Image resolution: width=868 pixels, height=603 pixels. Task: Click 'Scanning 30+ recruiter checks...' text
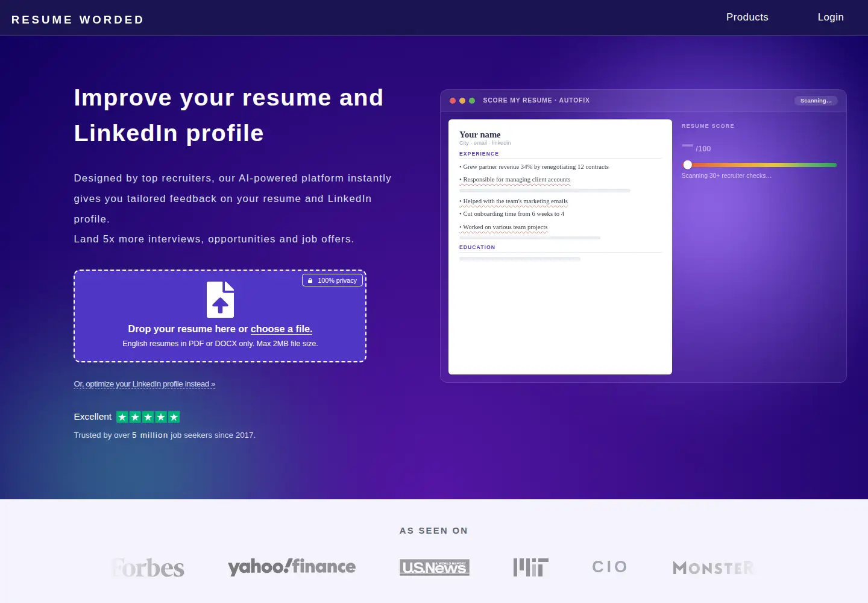(726, 176)
